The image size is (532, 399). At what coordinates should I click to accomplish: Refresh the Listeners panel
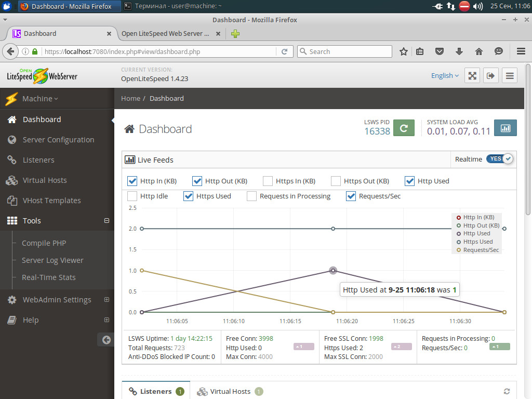click(507, 392)
